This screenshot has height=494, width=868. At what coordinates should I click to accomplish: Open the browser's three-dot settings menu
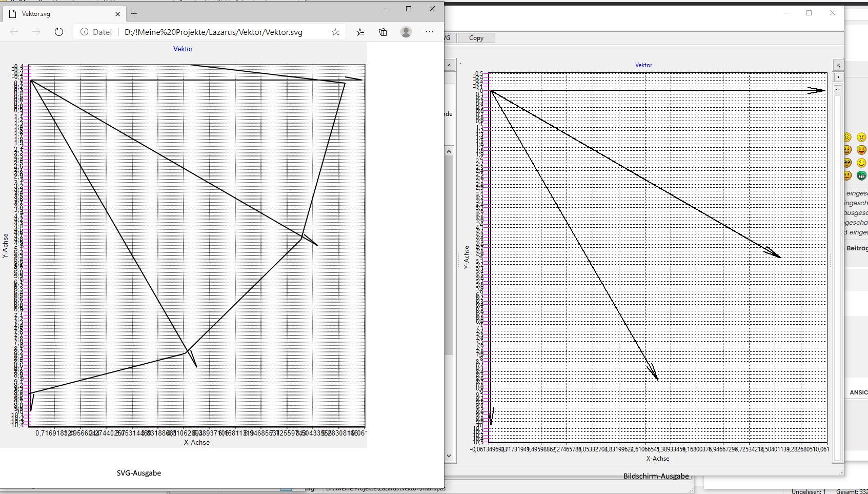click(430, 32)
